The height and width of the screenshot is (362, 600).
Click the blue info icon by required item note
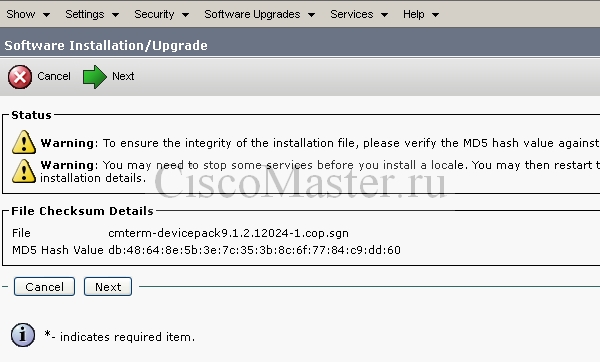point(23,335)
